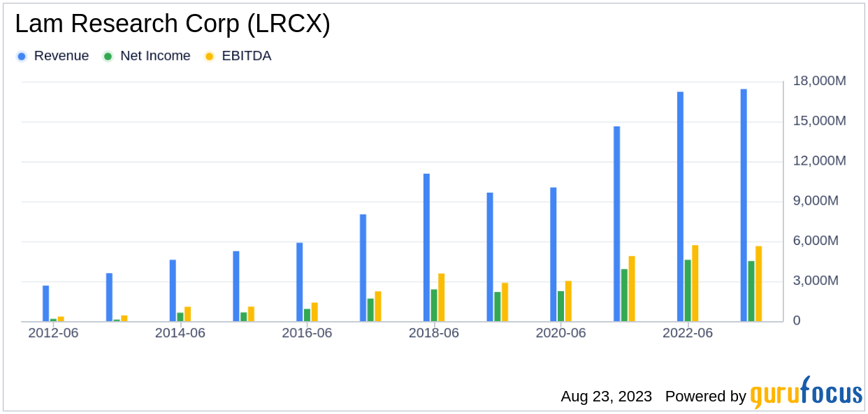This screenshot has width=868, height=414.
Task: Click the tallest blue Revenue bar for 2023
Action: (744, 205)
